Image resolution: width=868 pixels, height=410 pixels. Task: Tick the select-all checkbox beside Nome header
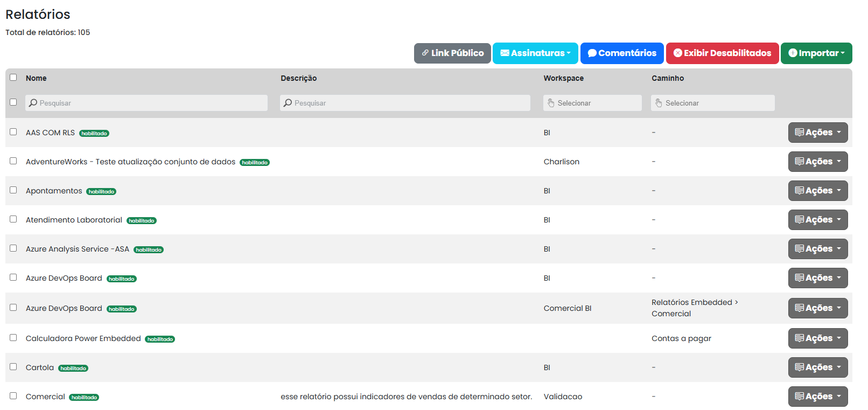(x=13, y=78)
